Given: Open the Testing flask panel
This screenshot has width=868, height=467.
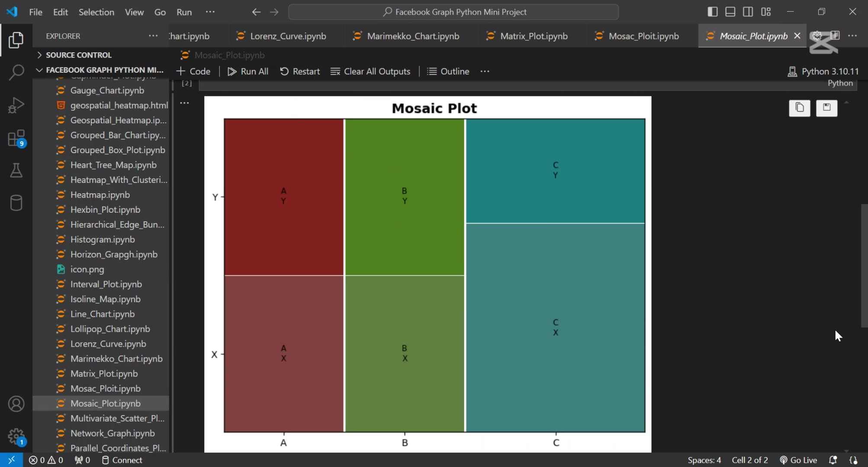Looking at the screenshot, I should [x=16, y=170].
